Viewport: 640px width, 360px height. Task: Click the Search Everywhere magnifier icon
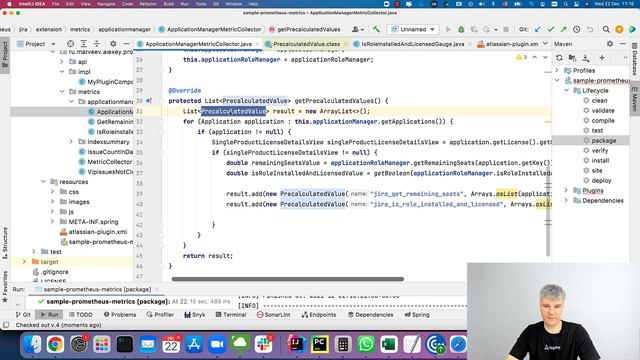(606, 29)
